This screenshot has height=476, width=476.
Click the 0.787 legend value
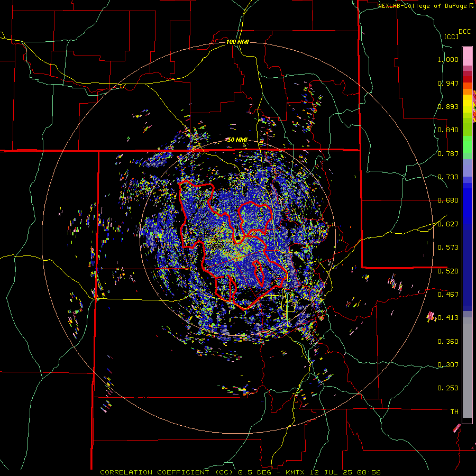point(448,153)
